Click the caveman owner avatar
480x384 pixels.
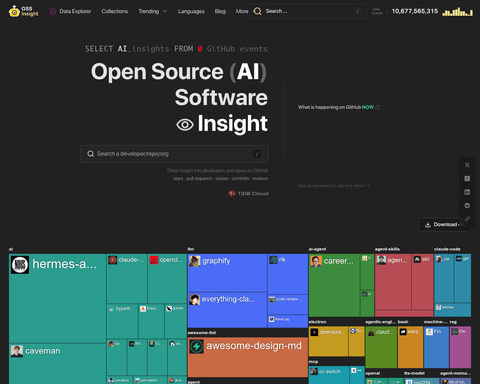(17, 351)
